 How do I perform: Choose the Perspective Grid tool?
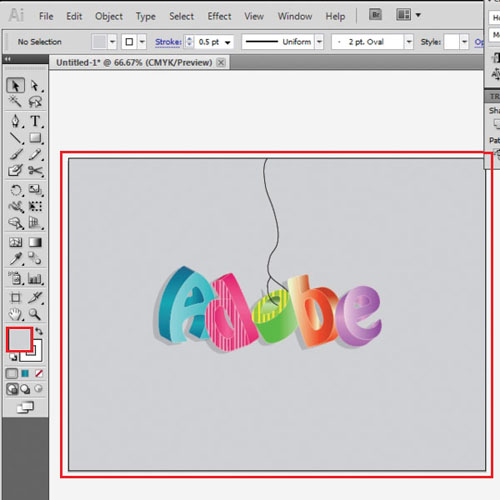(35, 223)
